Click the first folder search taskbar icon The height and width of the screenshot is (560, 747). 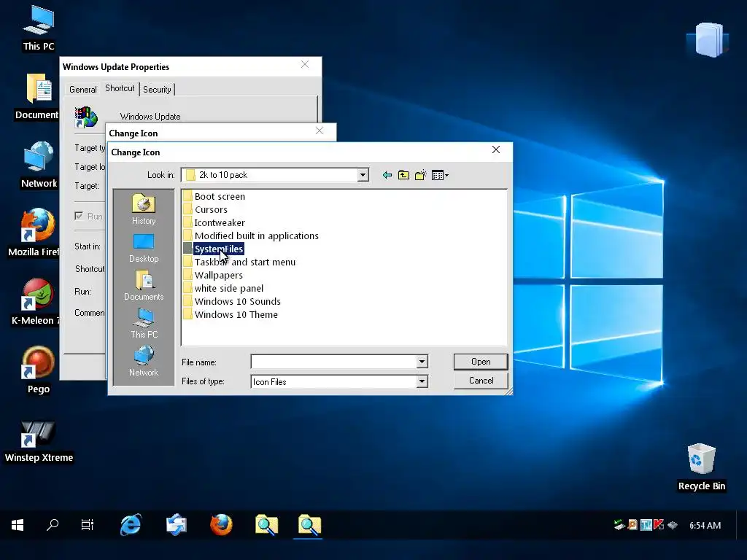pyautogui.click(x=266, y=525)
